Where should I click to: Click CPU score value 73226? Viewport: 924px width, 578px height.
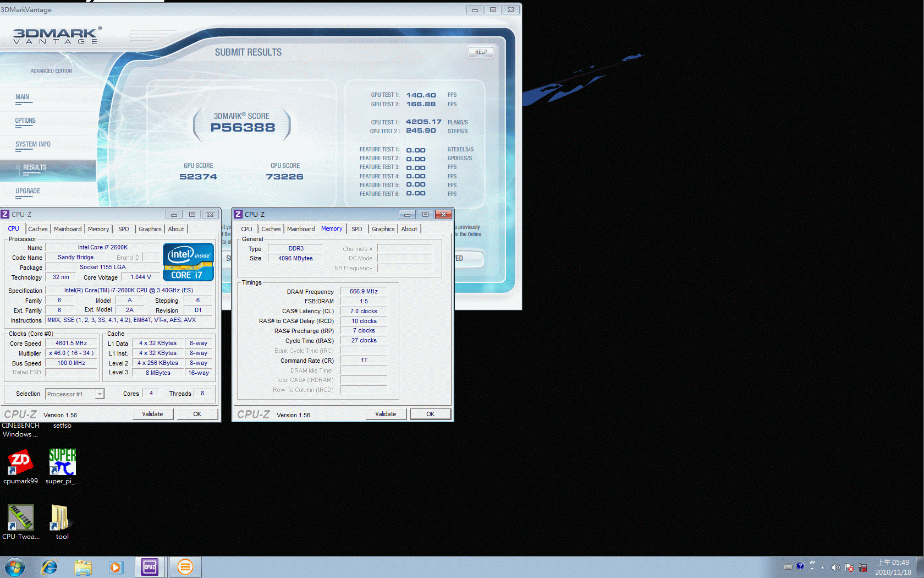(x=285, y=177)
